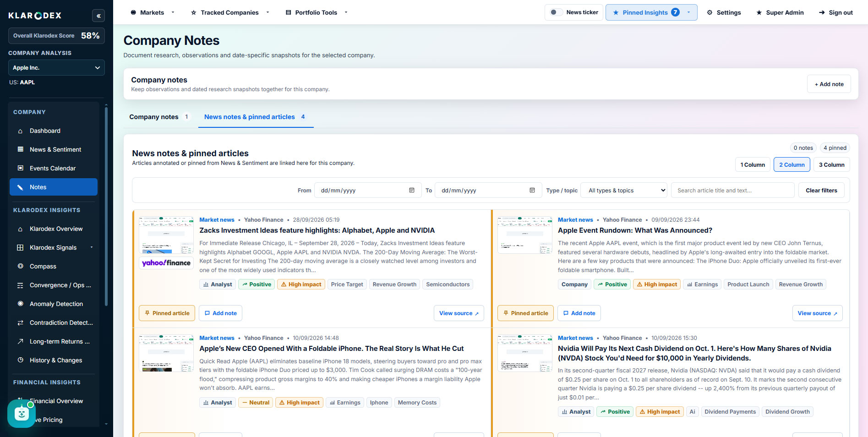Click the Long-term Returns arrow icon
The height and width of the screenshot is (437, 868).
(x=20, y=341)
